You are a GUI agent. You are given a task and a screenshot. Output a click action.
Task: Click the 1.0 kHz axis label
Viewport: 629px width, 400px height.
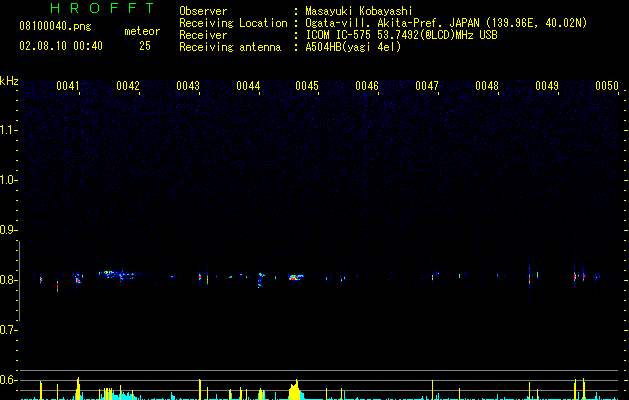tap(8, 180)
